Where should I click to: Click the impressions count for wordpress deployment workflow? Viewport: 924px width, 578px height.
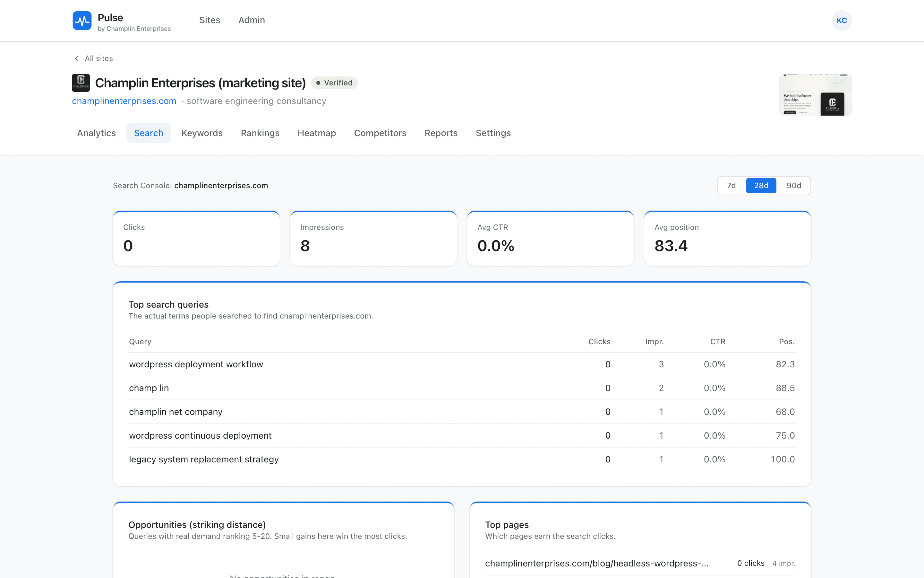661,364
